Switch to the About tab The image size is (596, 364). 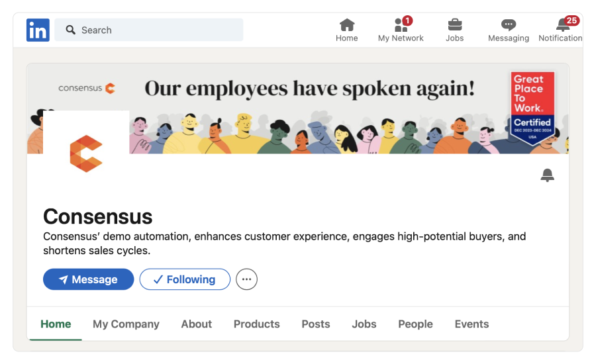(x=197, y=324)
